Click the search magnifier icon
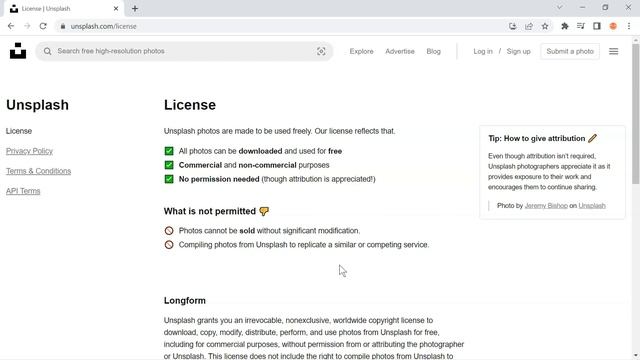This screenshot has height=360, width=640. 47,51
